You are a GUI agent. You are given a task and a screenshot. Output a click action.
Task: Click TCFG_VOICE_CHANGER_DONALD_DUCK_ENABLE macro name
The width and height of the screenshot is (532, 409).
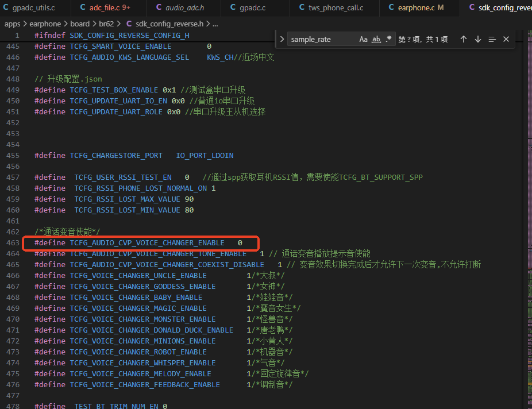pos(151,330)
